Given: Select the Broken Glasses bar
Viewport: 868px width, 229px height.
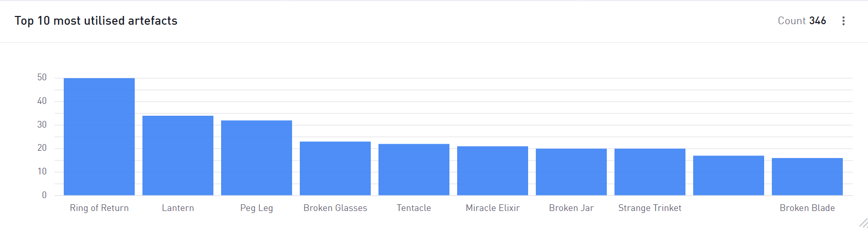Looking at the screenshot, I should click(335, 168).
